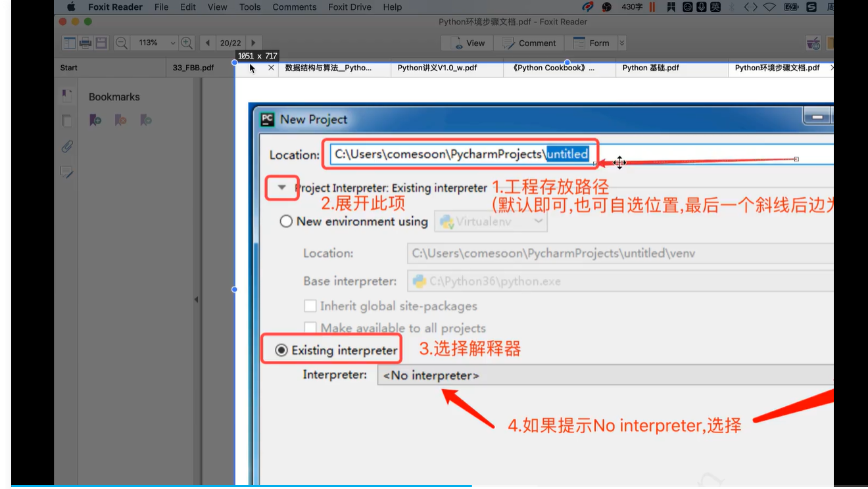
Task: Check Make available to all projects
Action: coord(310,327)
